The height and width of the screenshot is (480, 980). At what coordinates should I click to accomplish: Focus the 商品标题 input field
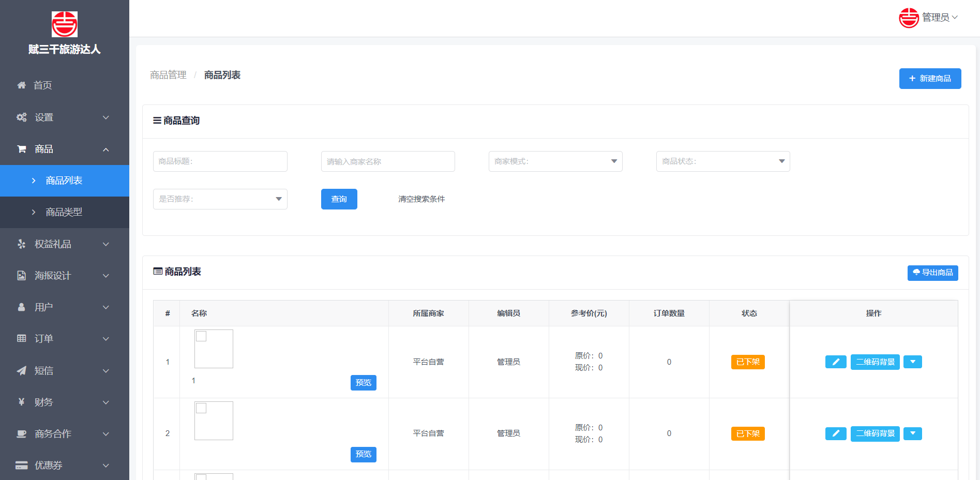click(220, 161)
